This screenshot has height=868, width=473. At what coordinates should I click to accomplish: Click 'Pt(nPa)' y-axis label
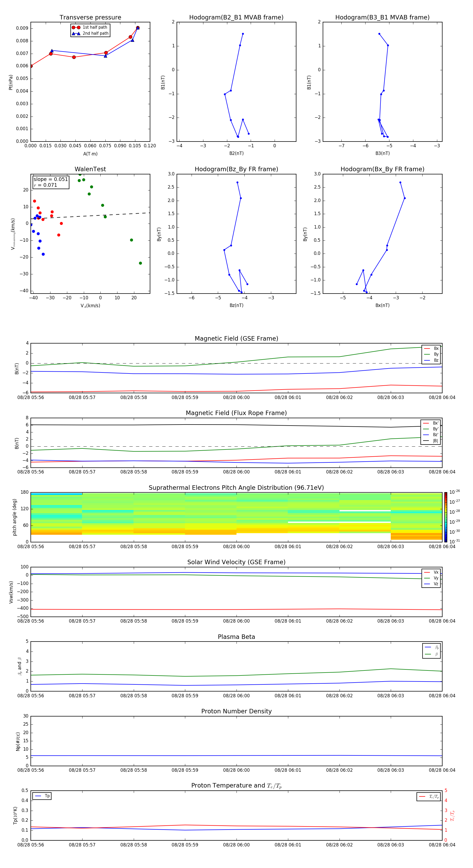[11, 82]
